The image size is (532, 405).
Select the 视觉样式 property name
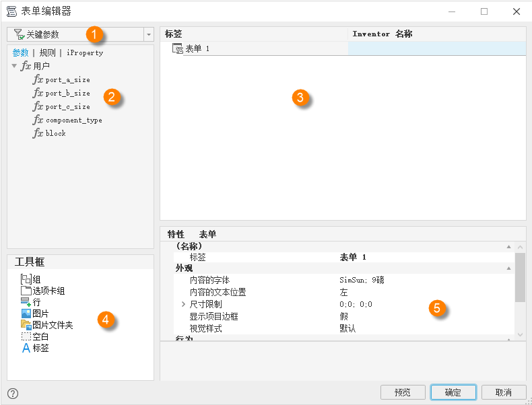[205, 328]
